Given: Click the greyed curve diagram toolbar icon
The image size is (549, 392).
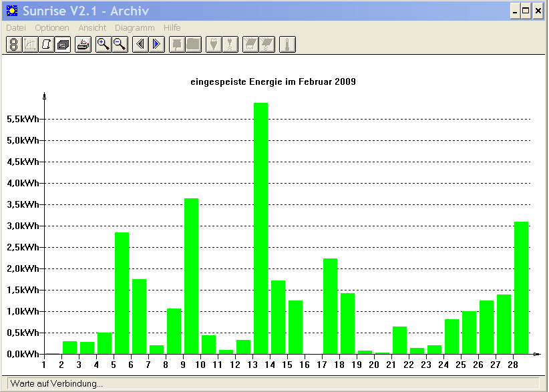Looking at the screenshot, I should [30, 45].
